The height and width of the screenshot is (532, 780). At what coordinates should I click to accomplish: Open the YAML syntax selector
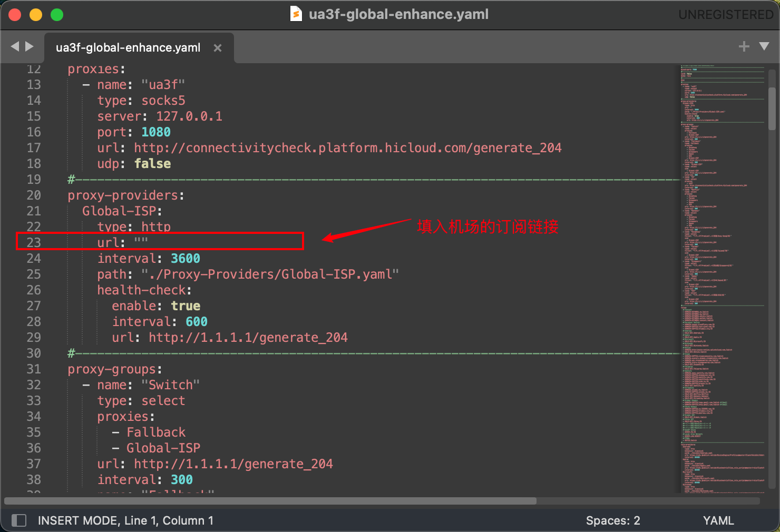(718, 520)
